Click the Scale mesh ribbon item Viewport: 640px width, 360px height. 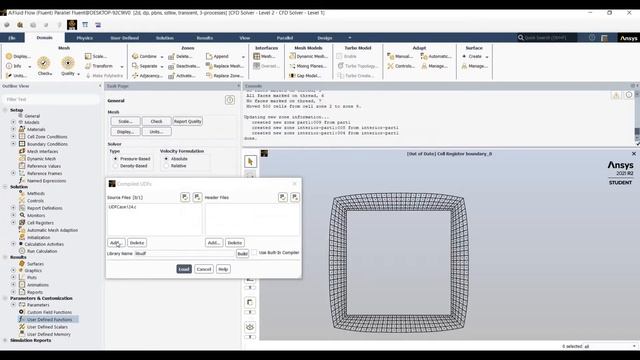click(x=96, y=56)
